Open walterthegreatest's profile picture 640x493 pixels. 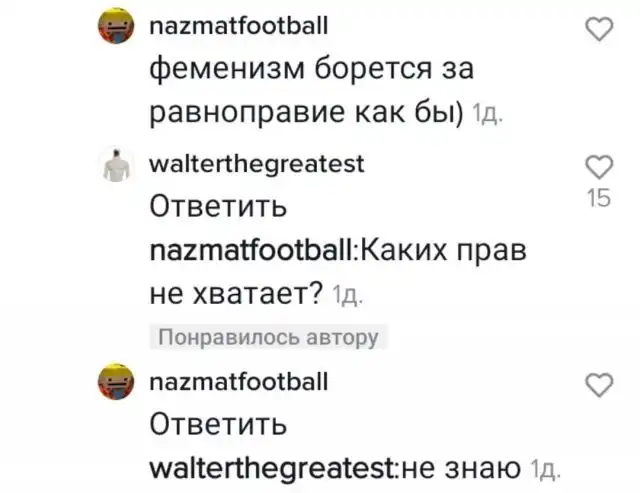(x=116, y=165)
